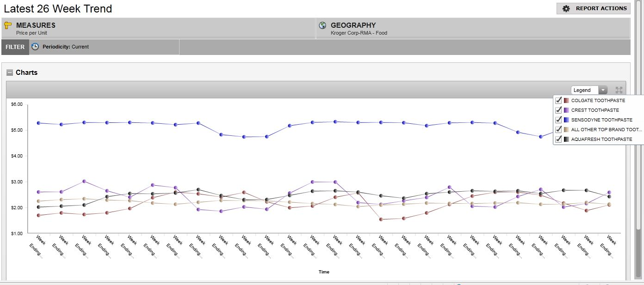Open the Measures Price per Unit selector
Viewport: 644px width, 285px height.
click(31, 33)
